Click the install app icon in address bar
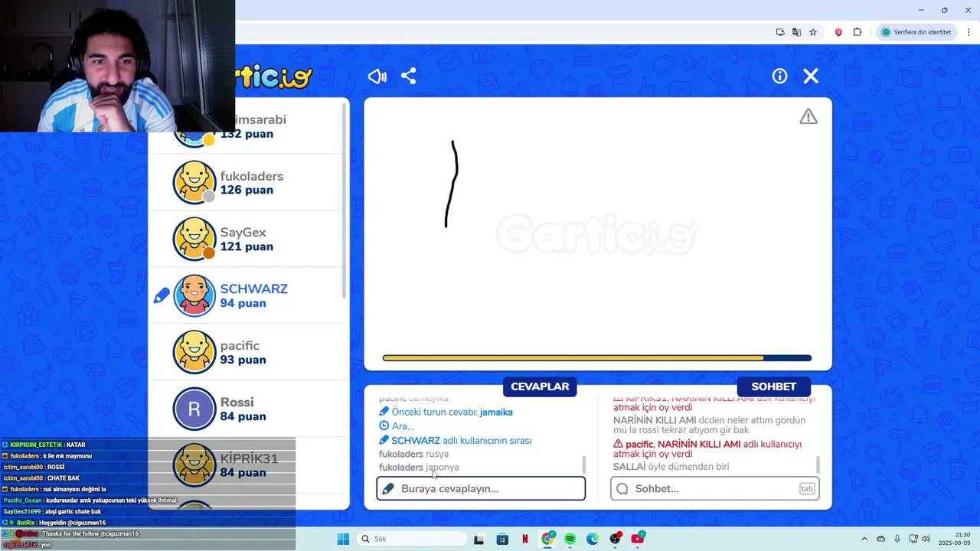 point(780,32)
